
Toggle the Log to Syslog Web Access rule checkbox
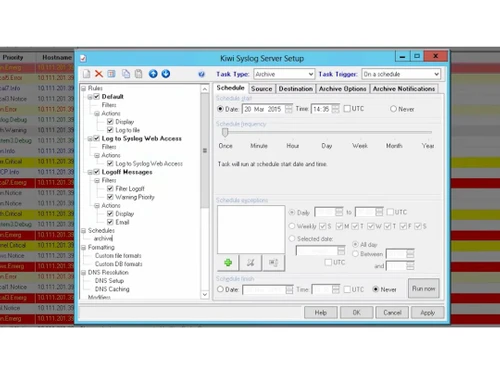click(97, 138)
